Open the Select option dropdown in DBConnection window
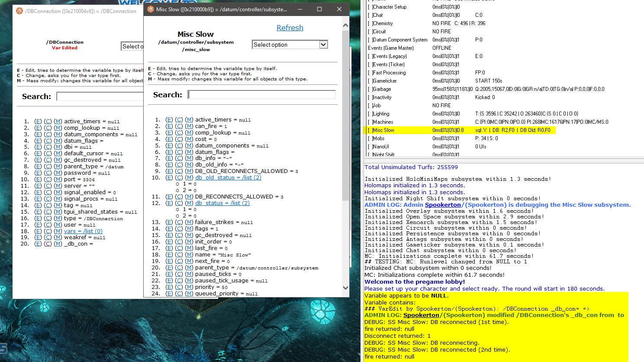Image resolution: width=644 pixels, height=362 pixels. (132, 46)
